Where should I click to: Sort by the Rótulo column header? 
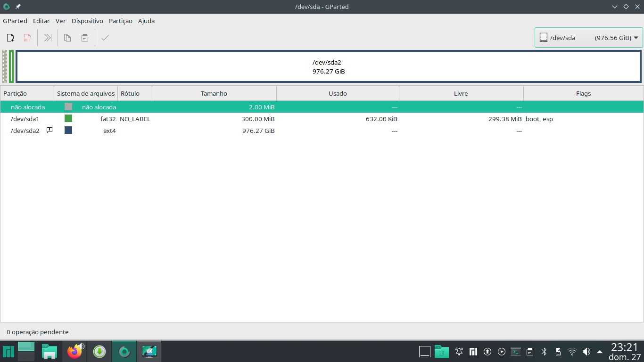[x=135, y=93]
